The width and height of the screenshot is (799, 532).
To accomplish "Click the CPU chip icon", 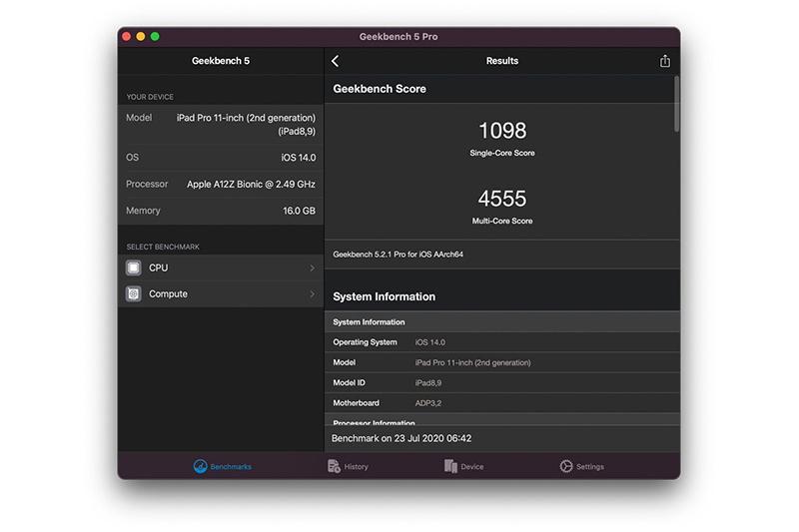I will pos(134,267).
